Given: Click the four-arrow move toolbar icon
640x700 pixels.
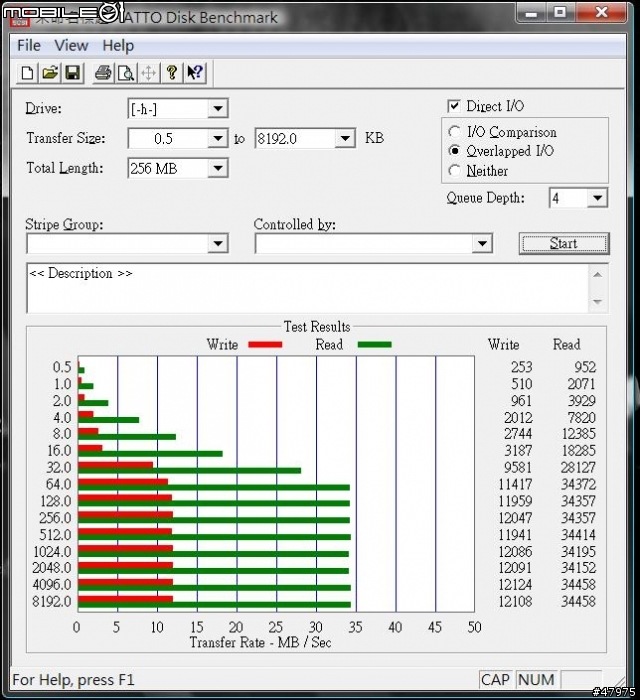Looking at the screenshot, I should click(x=149, y=73).
